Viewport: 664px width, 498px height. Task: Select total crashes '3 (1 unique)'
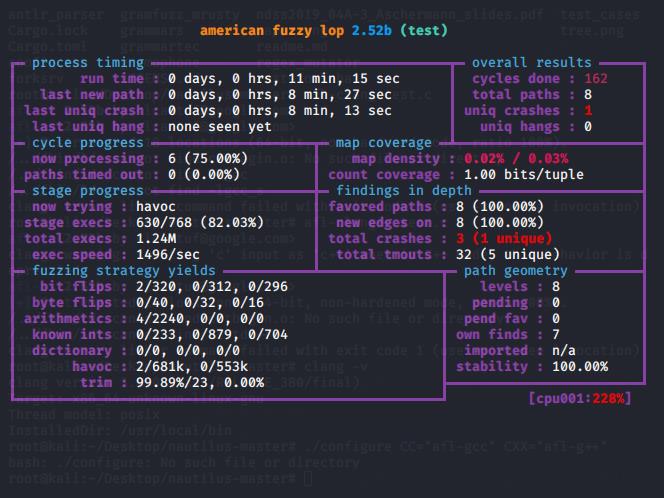(504, 238)
